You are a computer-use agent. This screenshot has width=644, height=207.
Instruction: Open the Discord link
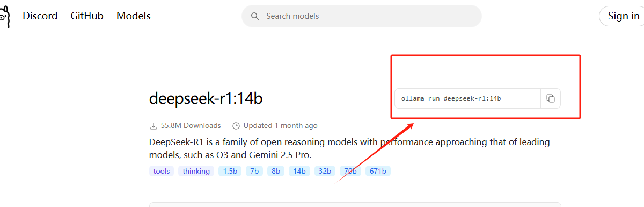click(40, 16)
